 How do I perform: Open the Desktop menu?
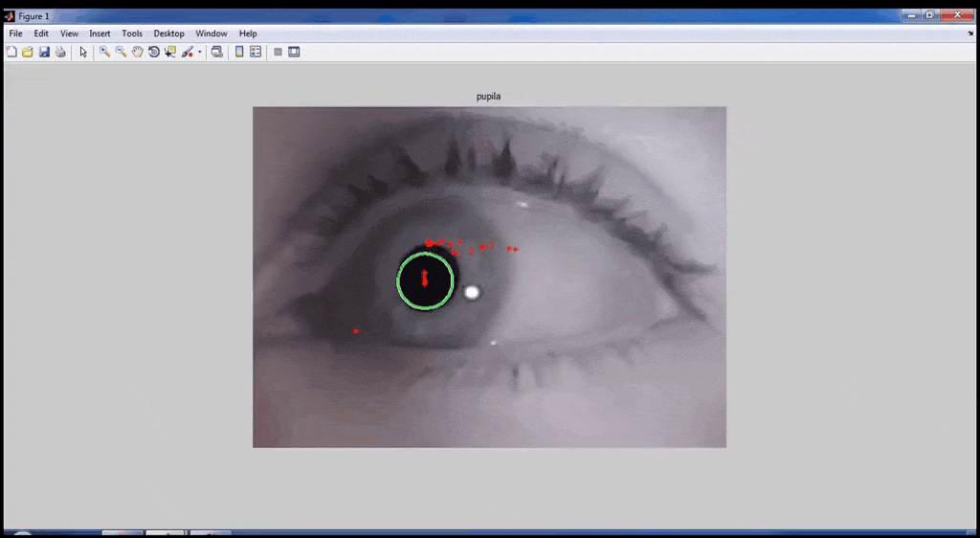coord(168,34)
